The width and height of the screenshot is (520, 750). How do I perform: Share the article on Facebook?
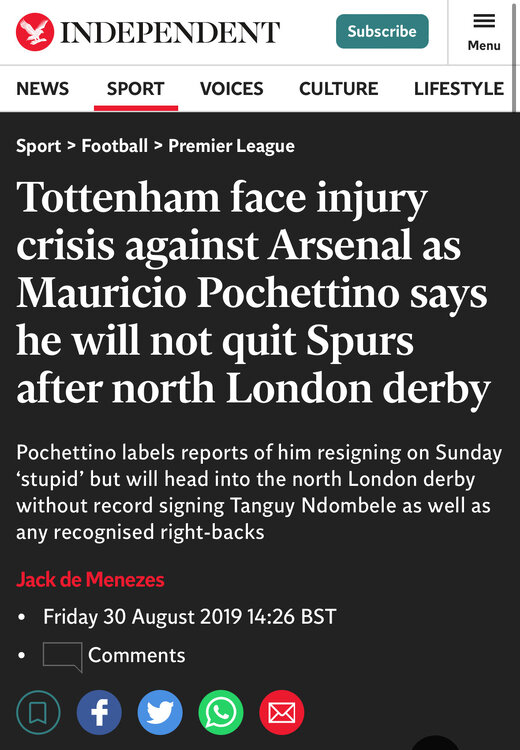click(99, 712)
